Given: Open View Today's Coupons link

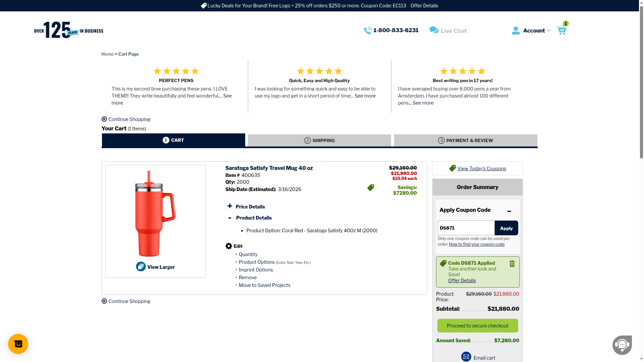Looking at the screenshot, I should [x=481, y=169].
